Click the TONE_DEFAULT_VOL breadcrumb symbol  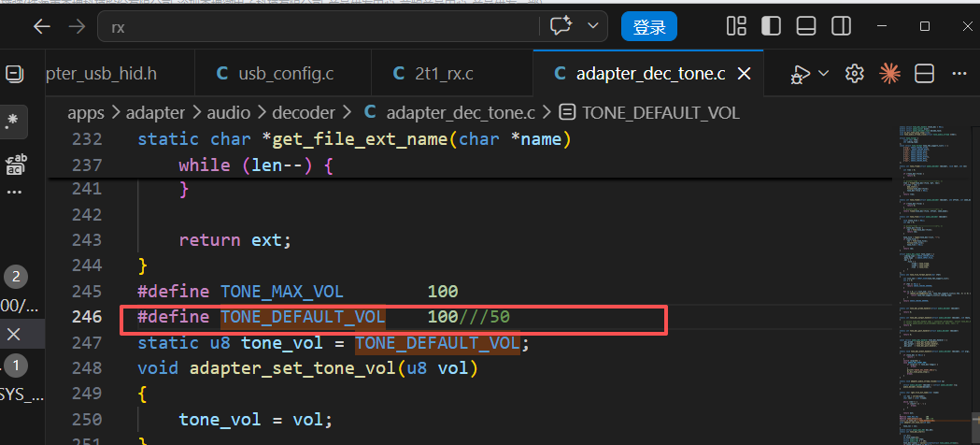pyautogui.click(x=650, y=113)
